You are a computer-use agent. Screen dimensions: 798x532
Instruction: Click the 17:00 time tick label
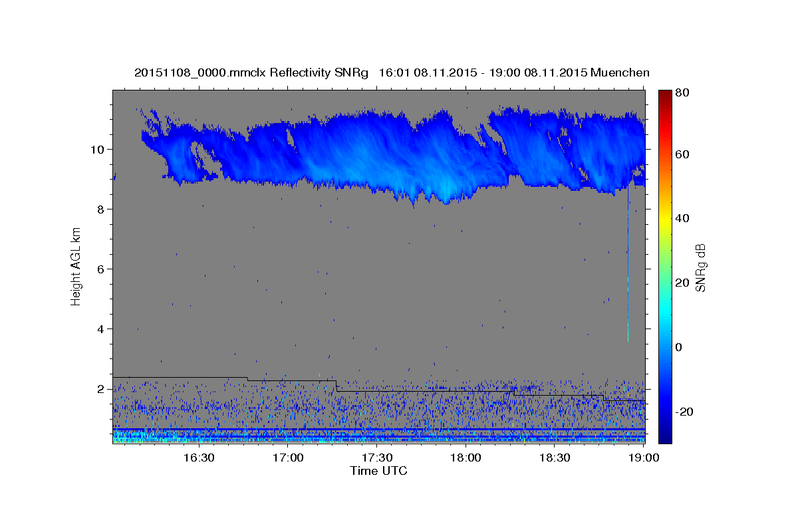click(288, 458)
